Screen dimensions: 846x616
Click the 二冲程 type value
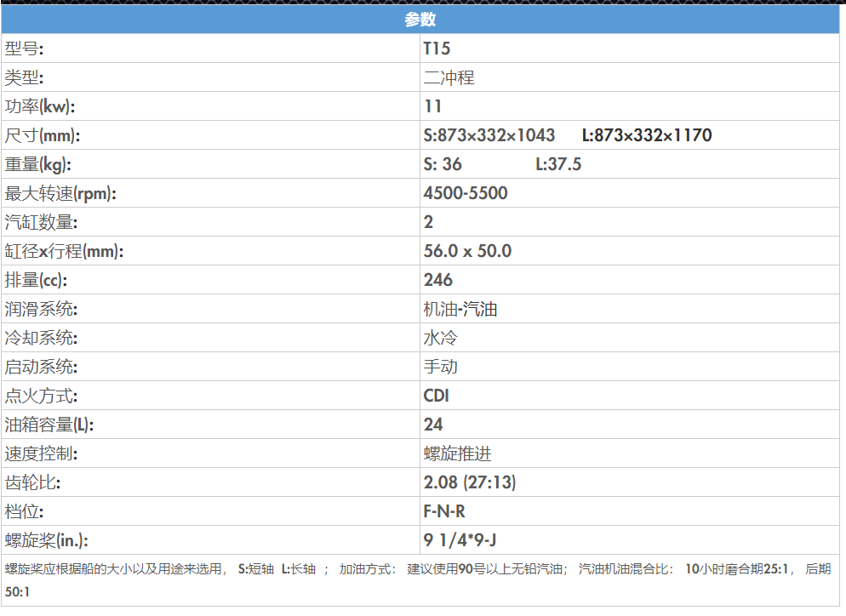449,77
